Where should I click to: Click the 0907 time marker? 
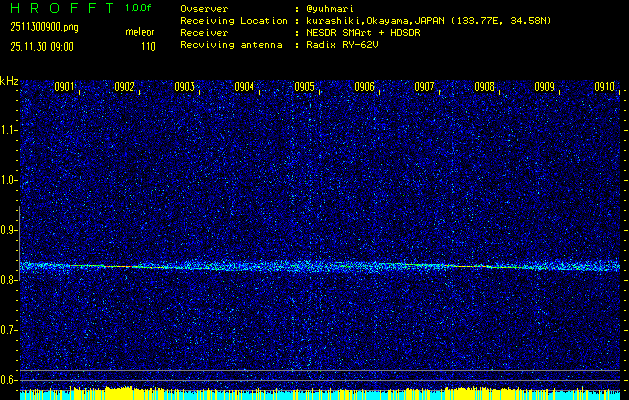[x=424, y=87]
